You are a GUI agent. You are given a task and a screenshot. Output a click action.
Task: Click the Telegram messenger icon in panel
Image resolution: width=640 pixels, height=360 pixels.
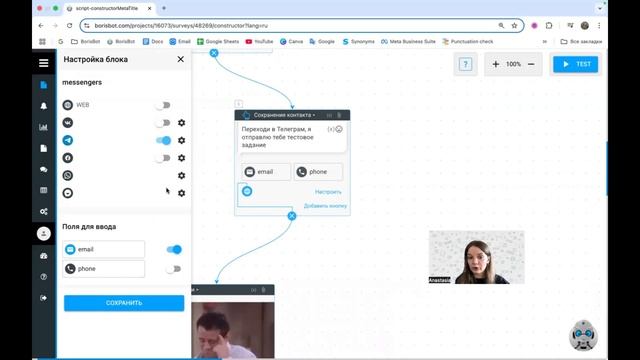pos(68,140)
